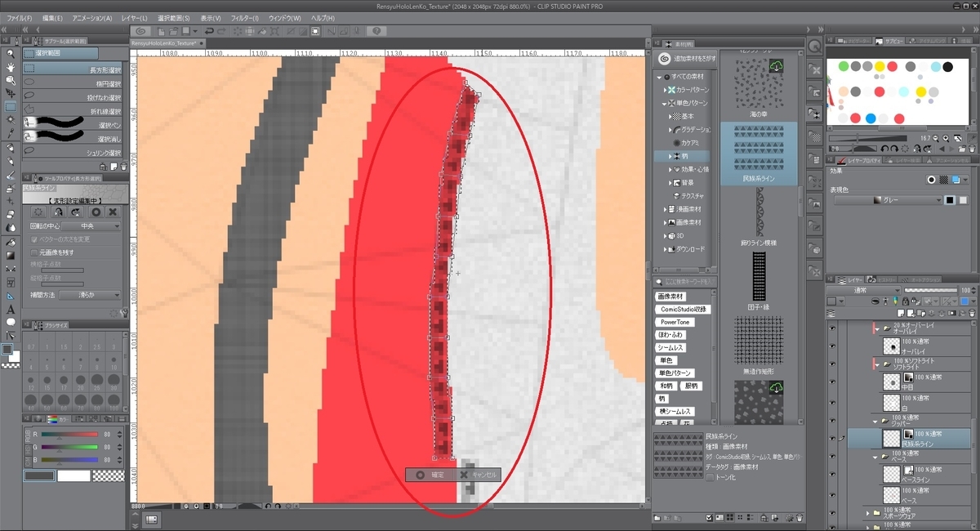Hide the ソフトライト folder via eye icon
Viewport: 980px width, 531px height.
pos(833,364)
